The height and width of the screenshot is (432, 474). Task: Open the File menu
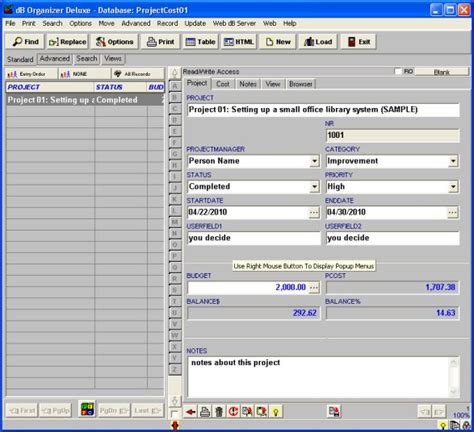pyautogui.click(x=10, y=23)
